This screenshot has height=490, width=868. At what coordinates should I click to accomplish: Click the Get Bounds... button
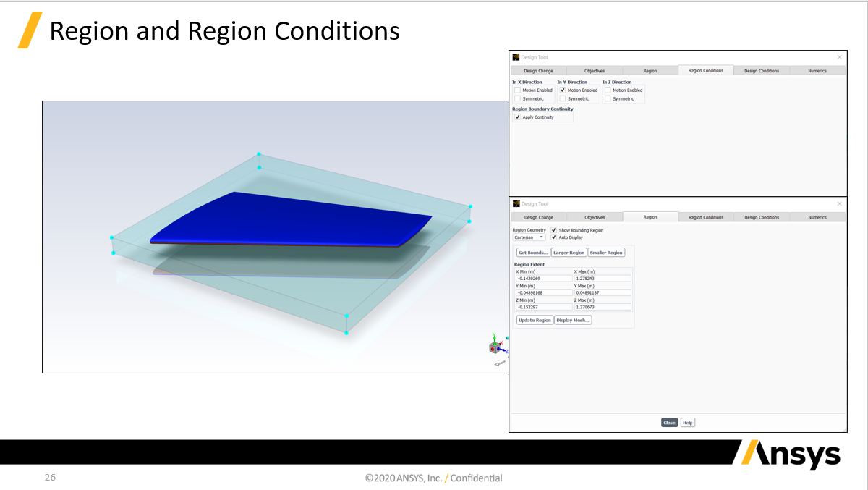(x=533, y=253)
